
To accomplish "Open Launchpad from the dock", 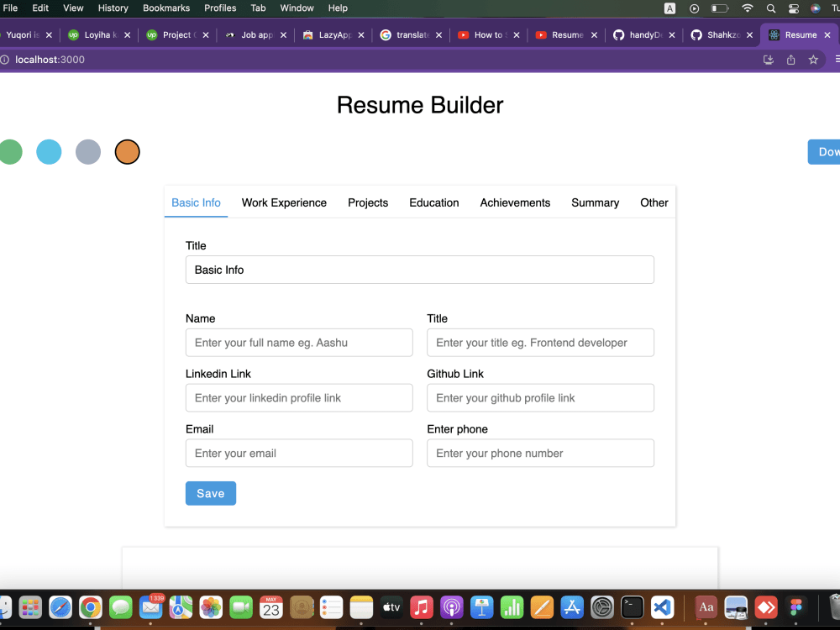I will point(30,606).
